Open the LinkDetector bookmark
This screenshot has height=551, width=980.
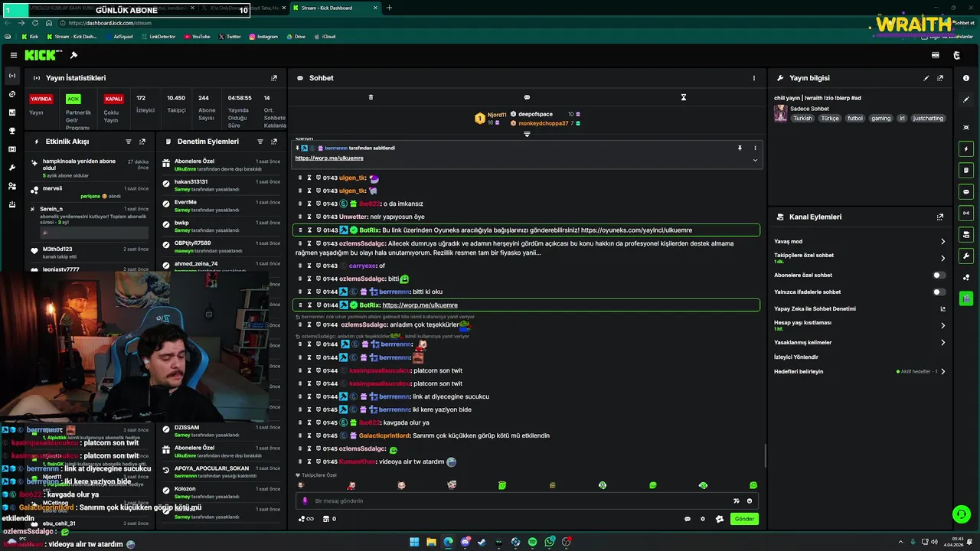[x=158, y=36]
